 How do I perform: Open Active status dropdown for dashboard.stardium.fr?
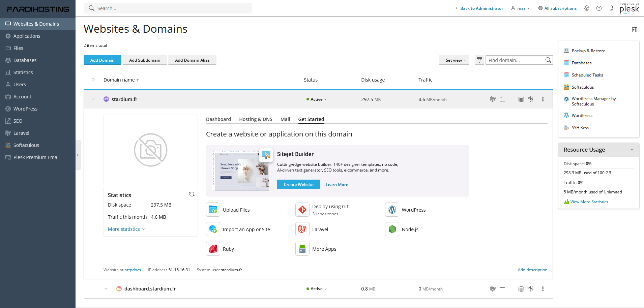pos(317,289)
